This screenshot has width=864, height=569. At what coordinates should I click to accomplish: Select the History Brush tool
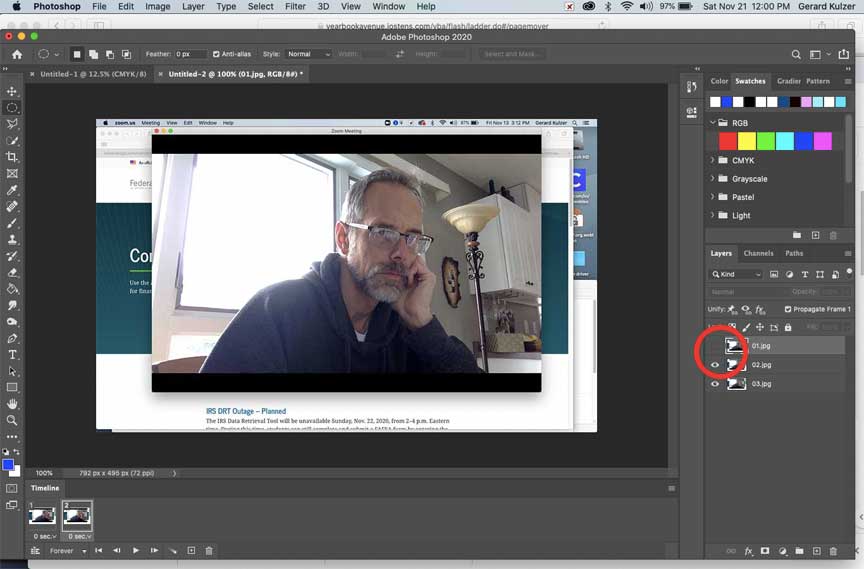click(12, 256)
